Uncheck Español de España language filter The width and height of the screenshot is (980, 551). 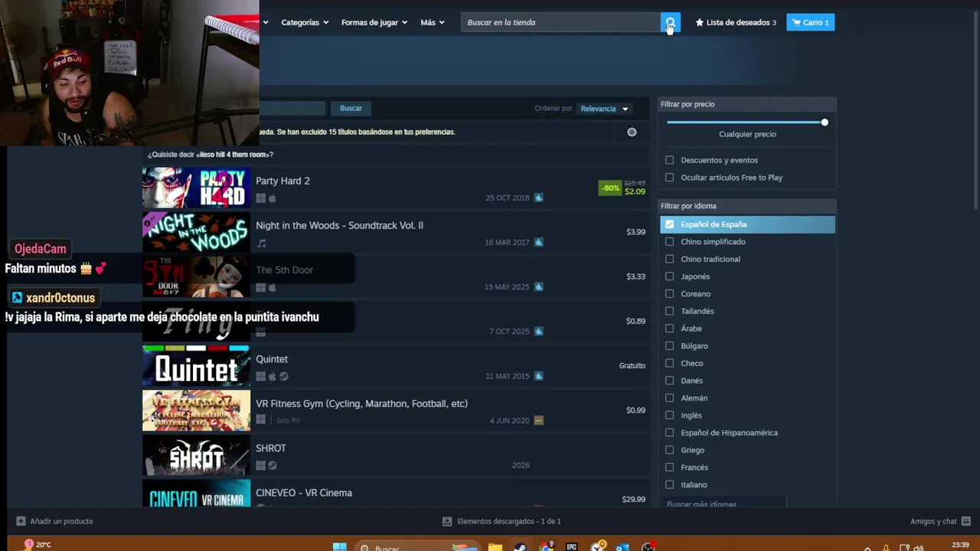point(670,224)
